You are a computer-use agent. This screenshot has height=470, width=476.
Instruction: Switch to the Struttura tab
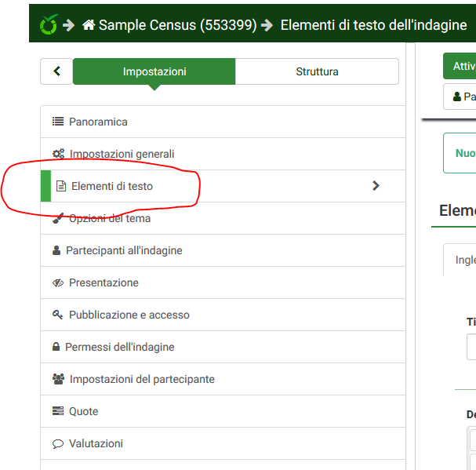[x=317, y=71]
